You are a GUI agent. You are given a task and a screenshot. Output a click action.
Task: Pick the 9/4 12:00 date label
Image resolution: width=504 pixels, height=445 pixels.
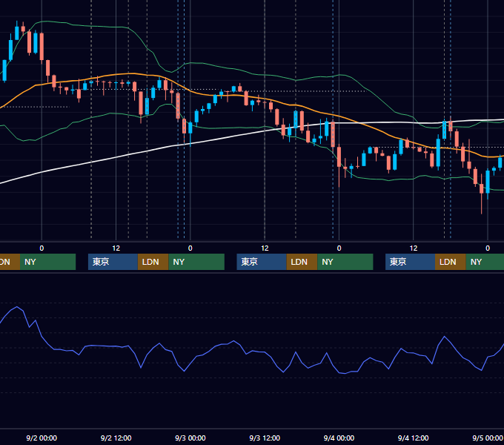click(413, 438)
